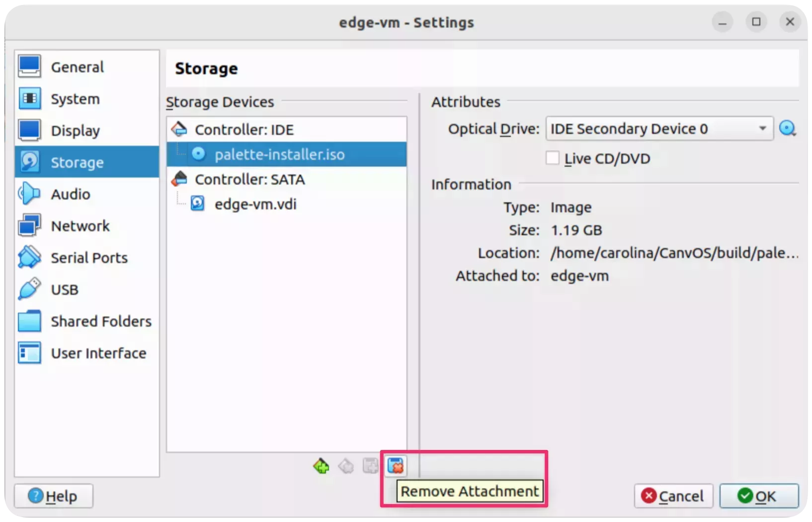Select the palette-installer.iso entry
The width and height of the screenshot is (812, 522).
[x=280, y=154]
